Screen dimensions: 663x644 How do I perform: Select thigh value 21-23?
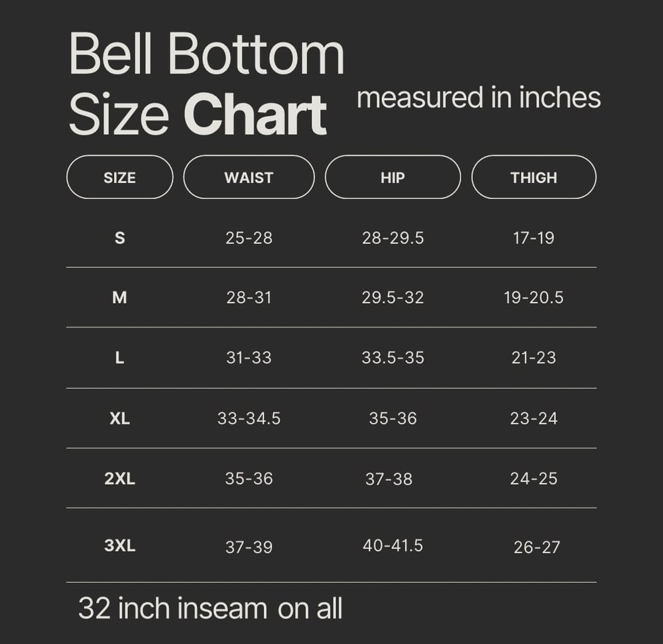[x=534, y=358]
